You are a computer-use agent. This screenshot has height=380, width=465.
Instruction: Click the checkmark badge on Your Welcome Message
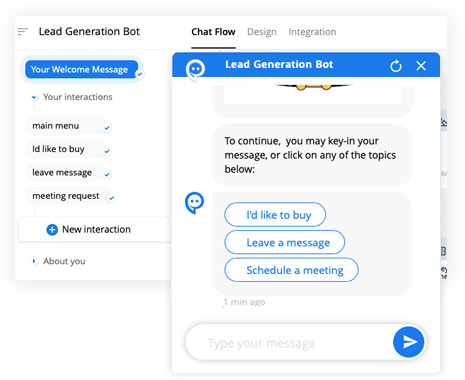(x=140, y=74)
